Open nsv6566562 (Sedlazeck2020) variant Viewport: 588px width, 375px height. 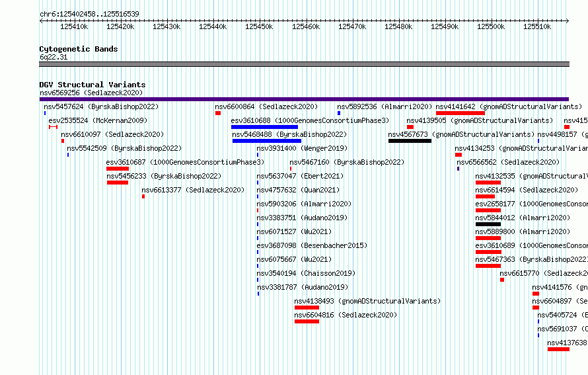[x=508, y=162]
